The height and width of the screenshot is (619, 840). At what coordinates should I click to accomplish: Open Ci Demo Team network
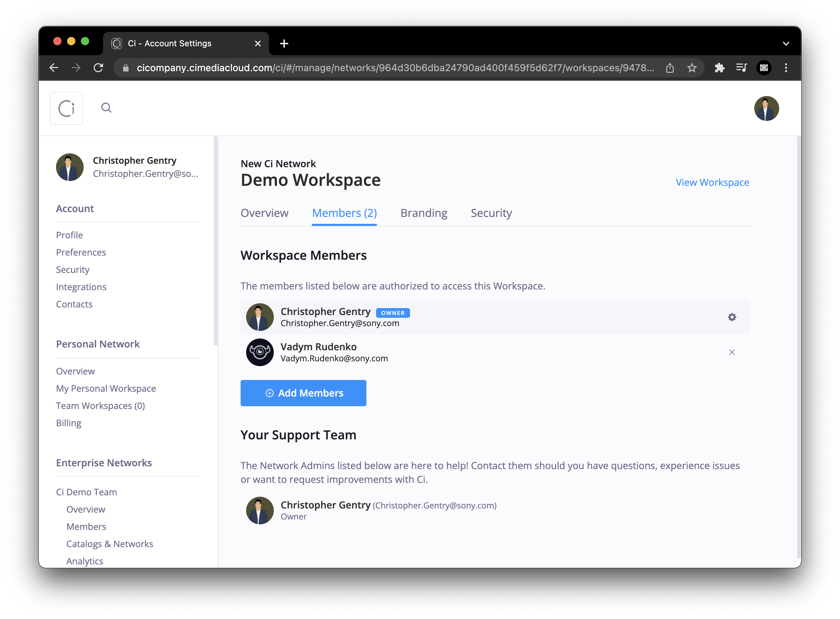pos(86,492)
